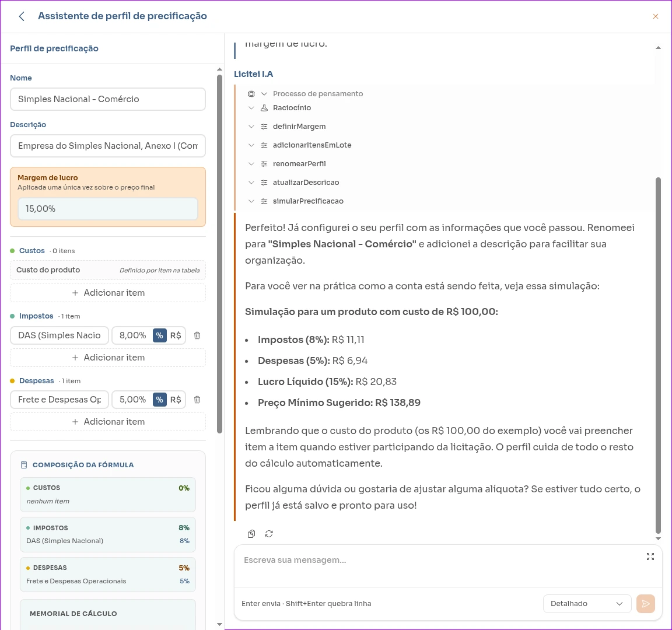Screen dimensions: 672x630
Task: Add an item under Custos
Action: [x=108, y=293]
